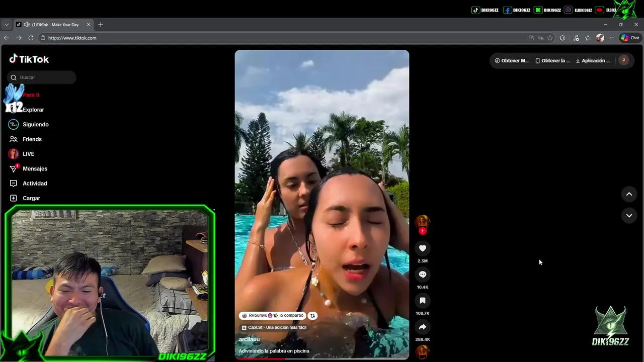
Task: Click the media control music icon
Action: pyautogui.click(x=576, y=38)
